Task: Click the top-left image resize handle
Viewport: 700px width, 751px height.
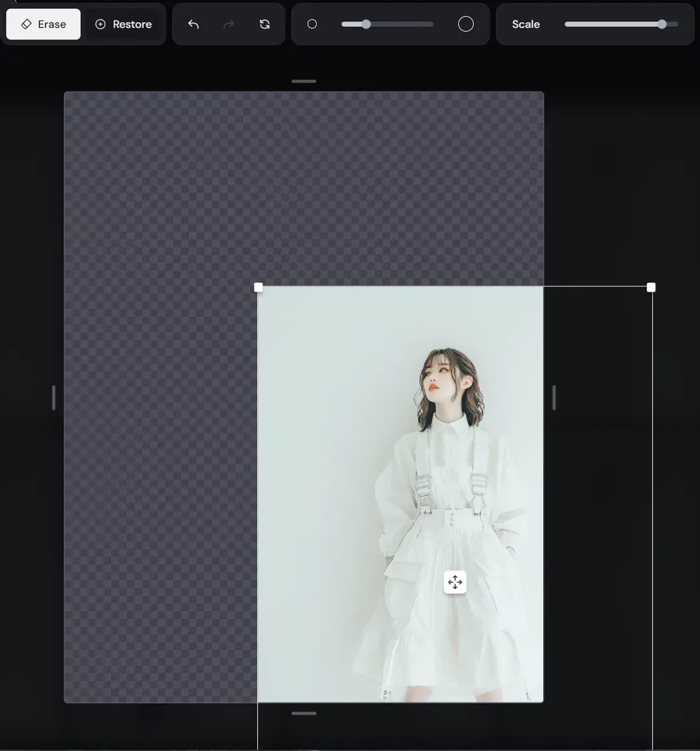Action: tap(258, 287)
